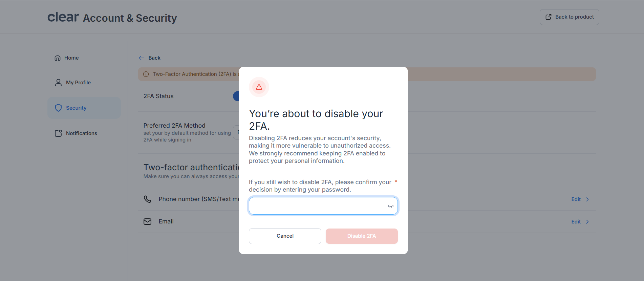Click the Disable 2FA button
The height and width of the screenshot is (281, 644).
tap(361, 236)
